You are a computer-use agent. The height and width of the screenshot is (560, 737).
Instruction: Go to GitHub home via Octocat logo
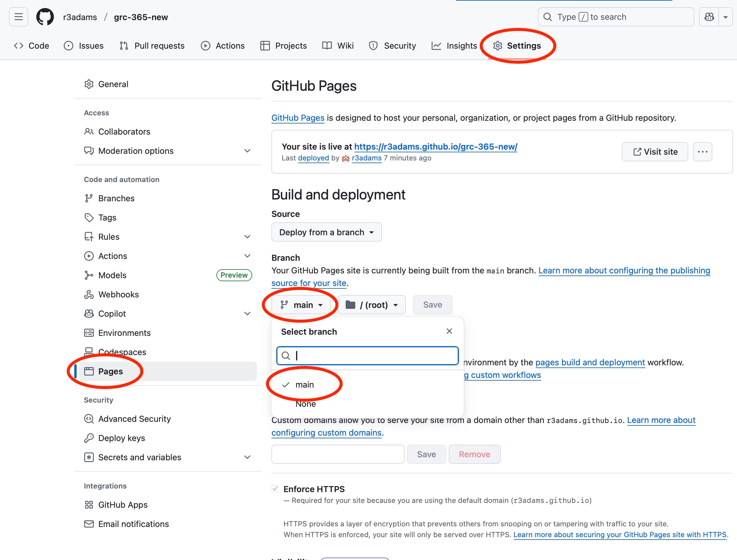click(x=45, y=17)
